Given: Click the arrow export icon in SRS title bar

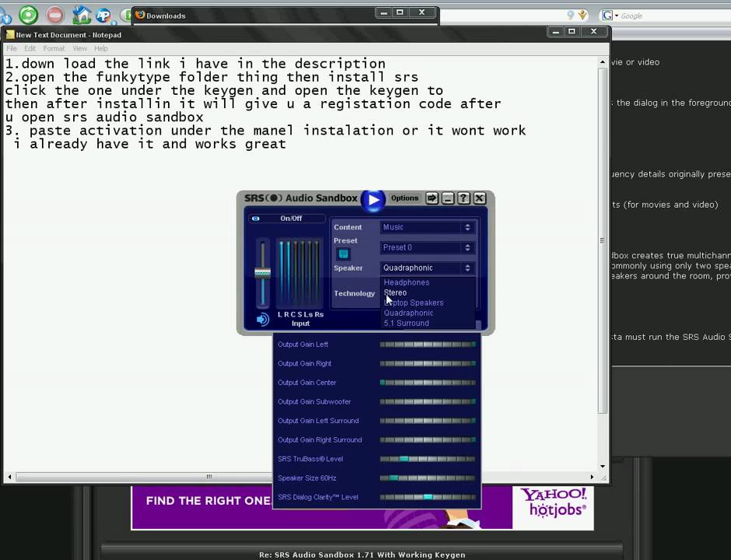Looking at the screenshot, I should pos(432,198).
